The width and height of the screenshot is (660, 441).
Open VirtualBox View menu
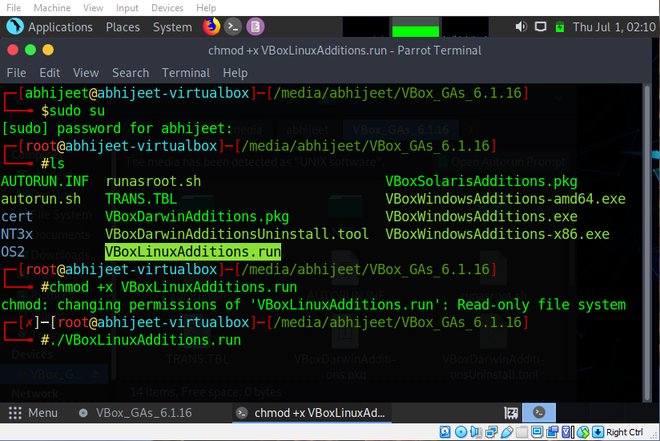click(x=93, y=8)
